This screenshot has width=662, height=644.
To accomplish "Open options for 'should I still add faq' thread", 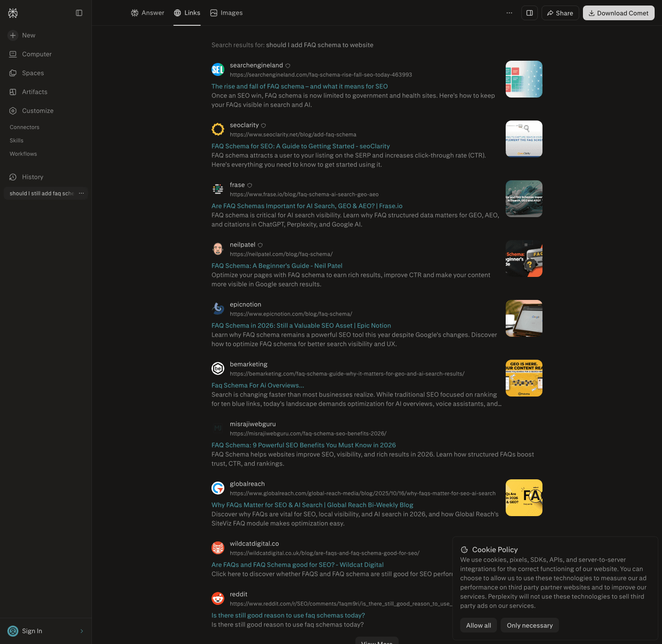I will (81, 193).
